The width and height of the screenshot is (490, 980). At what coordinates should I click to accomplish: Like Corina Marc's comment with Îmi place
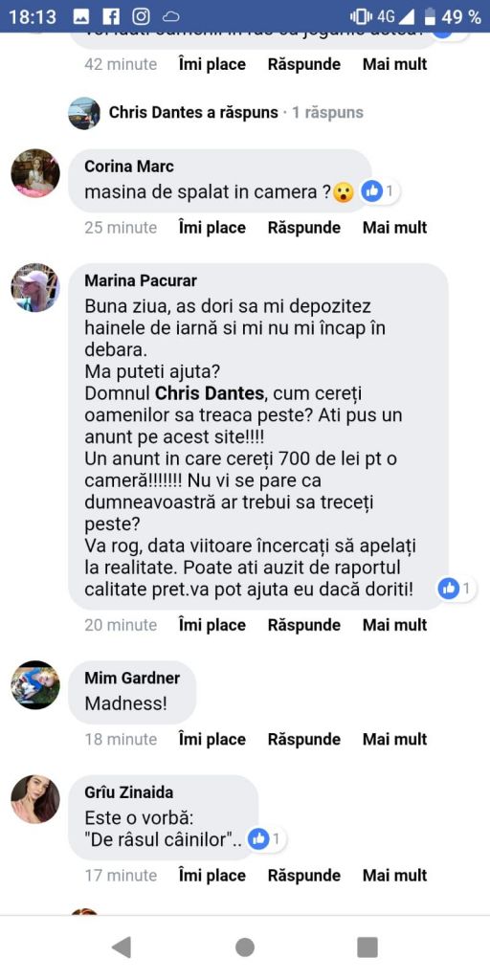pyautogui.click(x=212, y=228)
